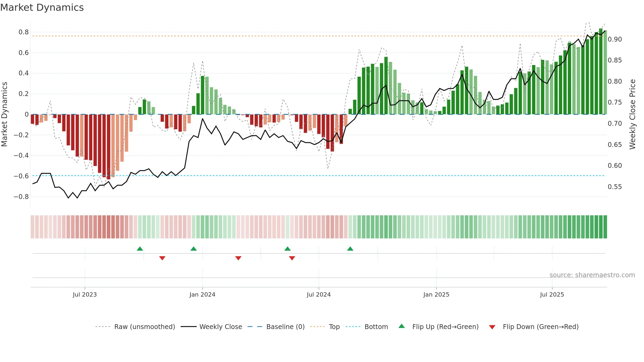The height and width of the screenshot is (362, 644).
Task: Click the Weekly Close Price axis title
Action: pyautogui.click(x=632, y=114)
